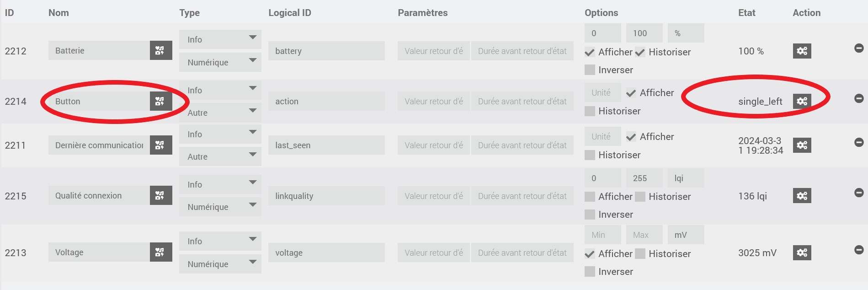The image size is (868, 290).
Task: Click the linkquality Logical ID field
Action: coord(326,196)
